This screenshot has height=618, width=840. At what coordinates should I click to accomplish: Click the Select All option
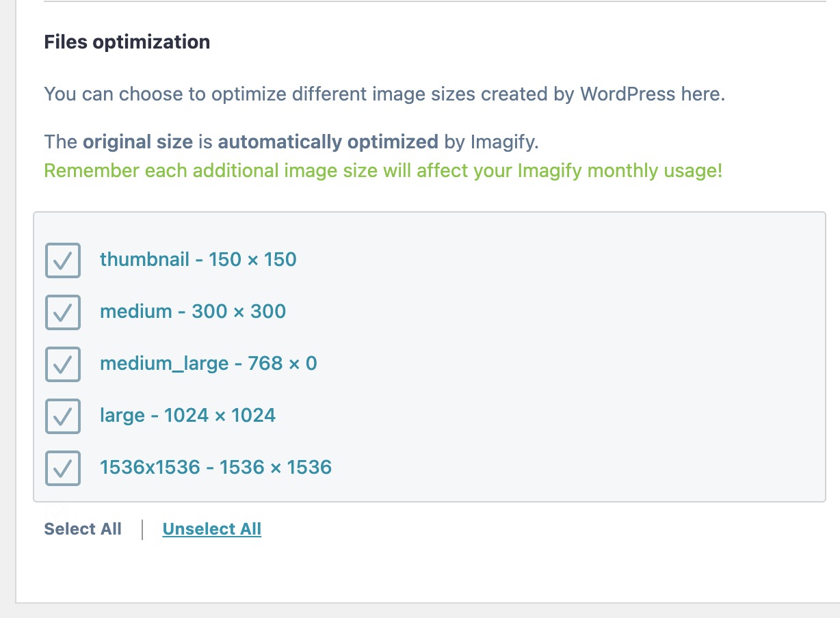pos(83,528)
